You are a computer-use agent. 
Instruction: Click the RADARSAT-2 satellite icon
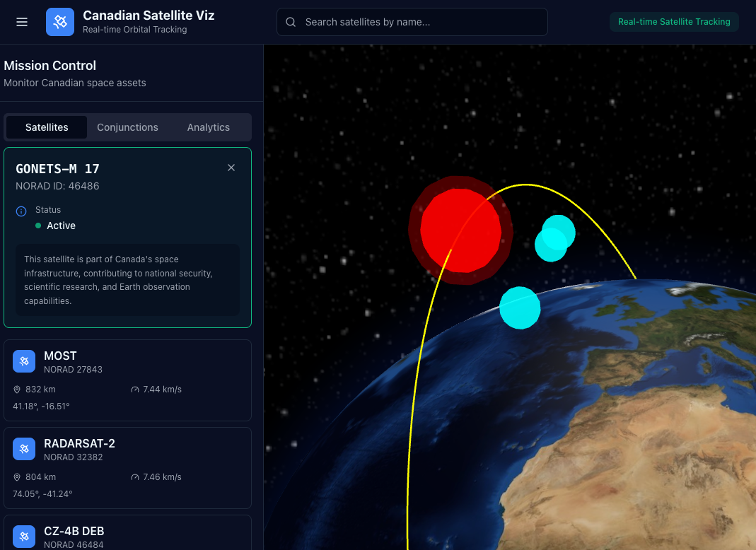(24, 449)
